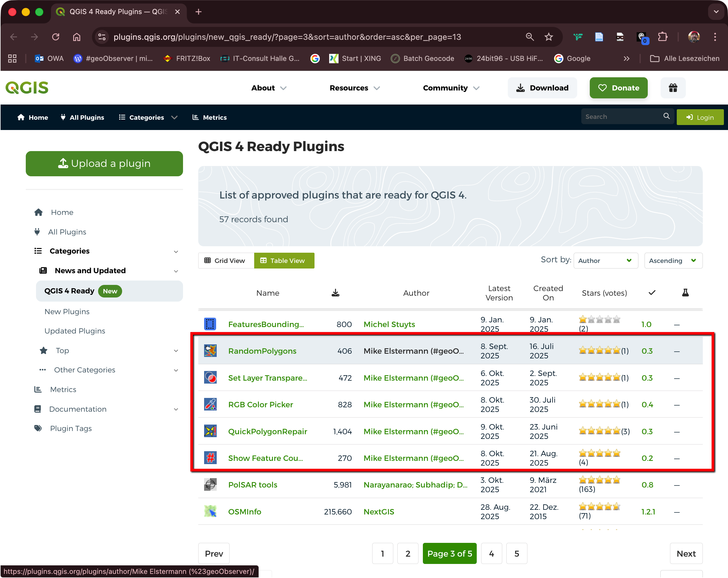Click the search magnifier icon in navbar
The width and height of the screenshot is (728, 578).
click(666, 117)
